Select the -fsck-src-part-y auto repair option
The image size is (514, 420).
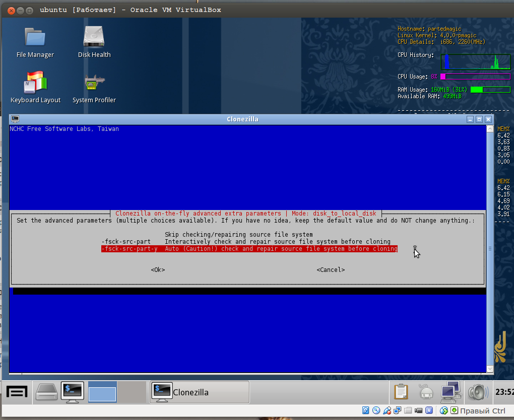pyautogui.click(x=249, y=249)
